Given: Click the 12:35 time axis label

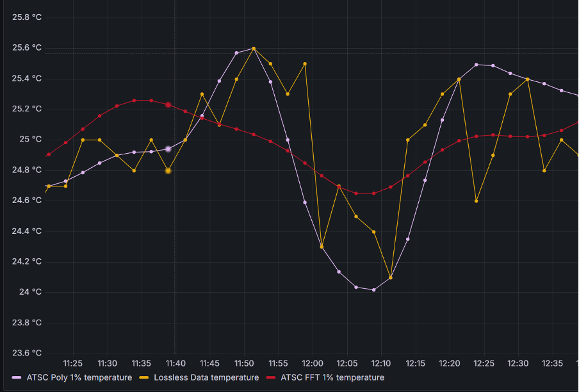Looking at the screenshot, I should coord(552,364).
